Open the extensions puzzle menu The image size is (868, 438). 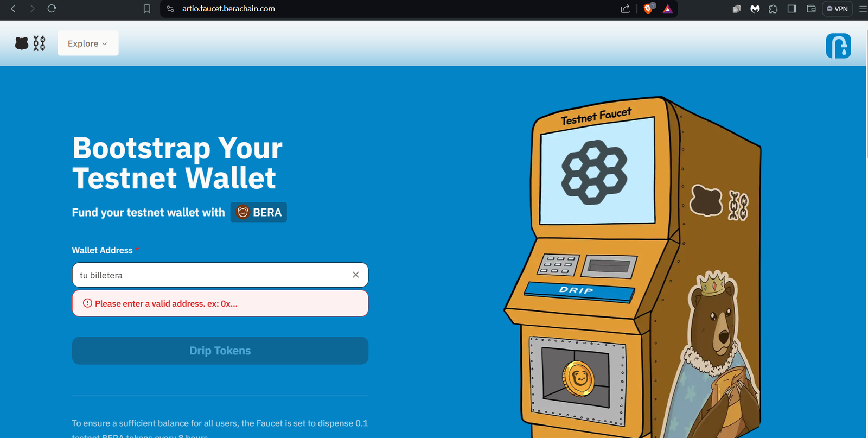click(773, 9)
